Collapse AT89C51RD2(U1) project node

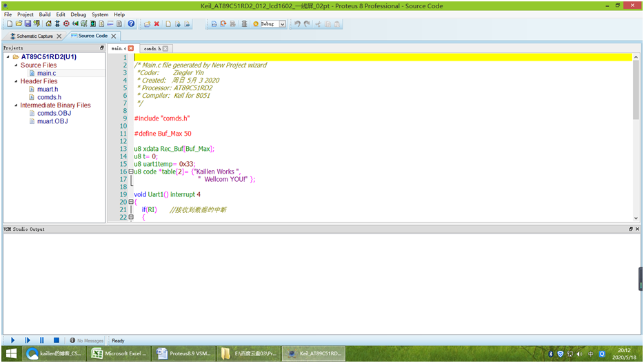point(8,56)
